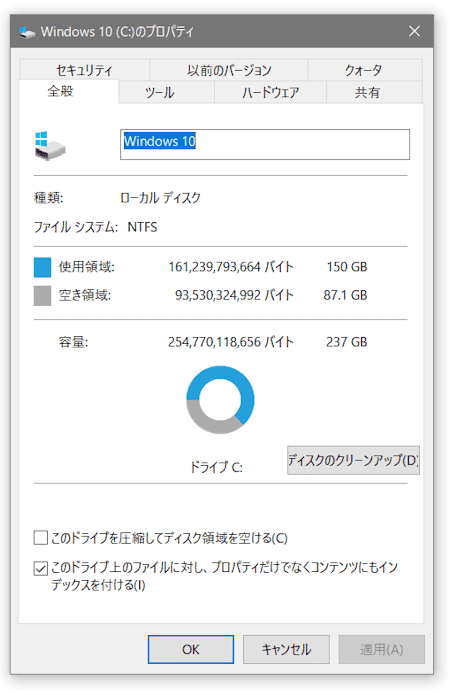Click the ローカル ディスク type value

click(x=160, y=198)
